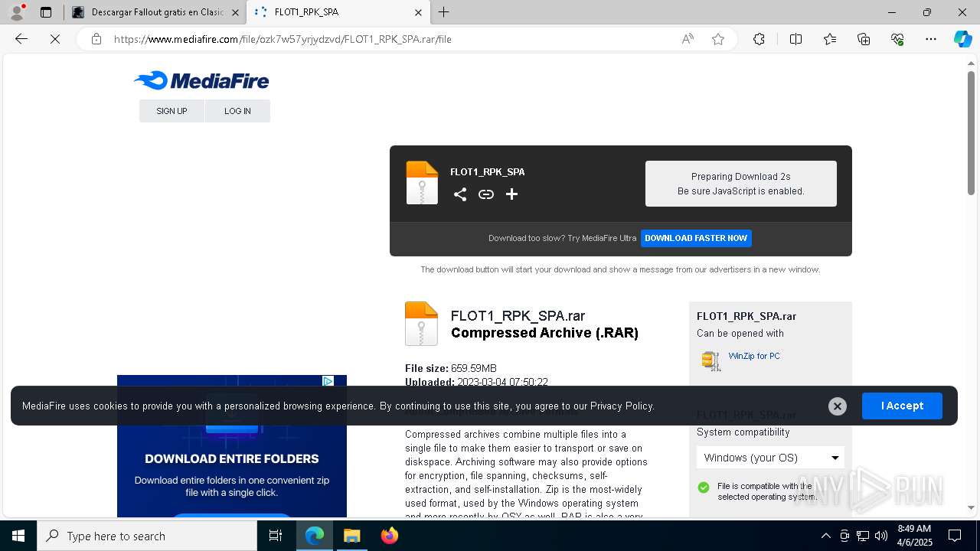
Task: Open Read aloud icon in address bar
Action: [x=688, y=39]
